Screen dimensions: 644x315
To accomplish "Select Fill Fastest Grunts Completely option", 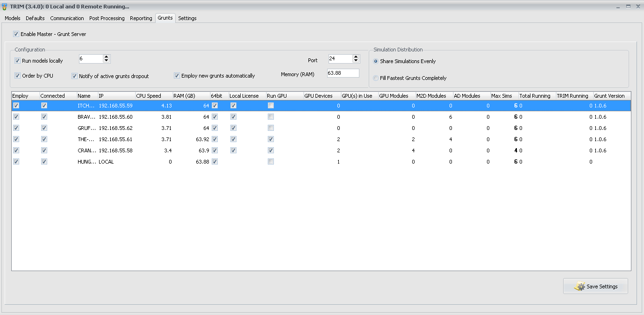I will point(376,78).
